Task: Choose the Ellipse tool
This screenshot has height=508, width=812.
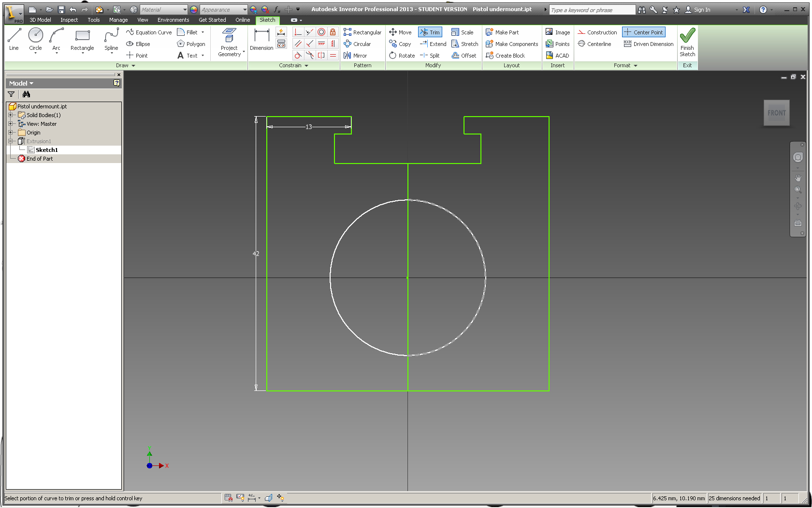Action: coord(138,44)
